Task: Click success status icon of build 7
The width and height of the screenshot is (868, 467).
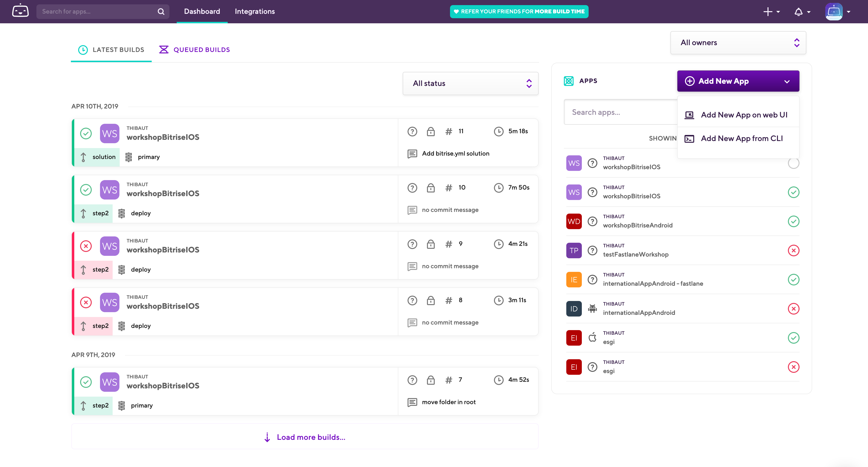Action: [86, 382]
